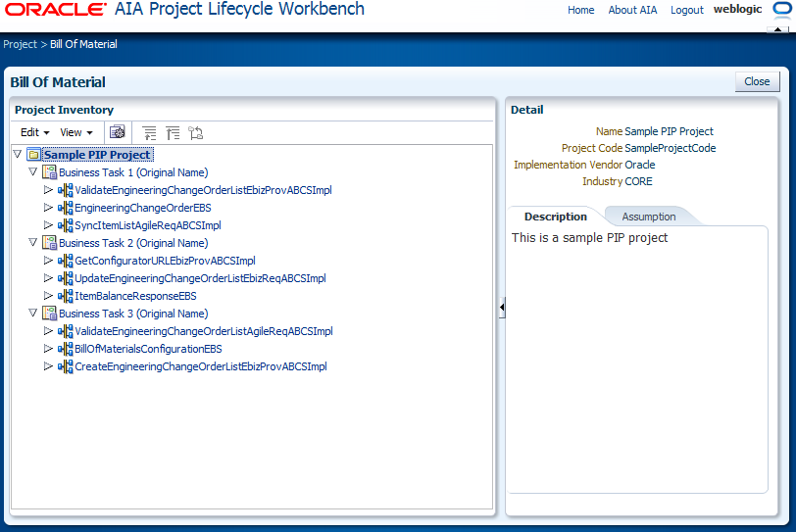Click the composite icon for UpdateEngineeringChangeOrderListEbizReqABCSImpl
Image resolution: width=796 pixels, height=532 pixels.
(x=65, y=278)
